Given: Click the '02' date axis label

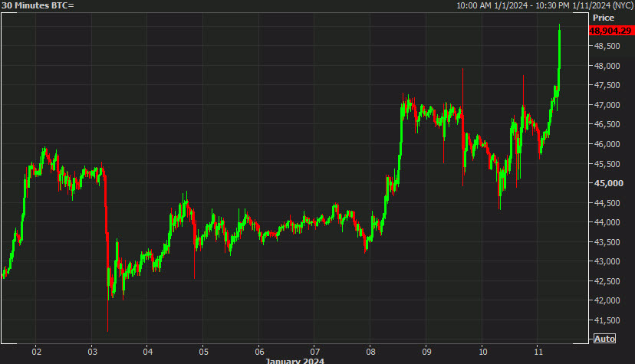Looking at the screenshot, I should tap(37, 352).
